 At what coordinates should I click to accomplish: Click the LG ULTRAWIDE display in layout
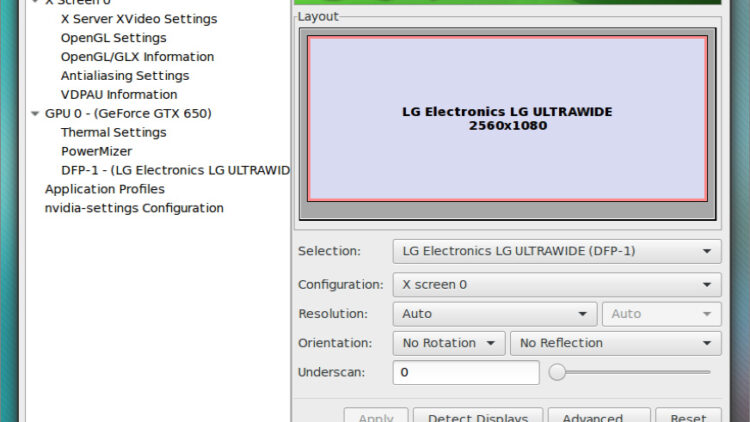(x=507, y=118)
